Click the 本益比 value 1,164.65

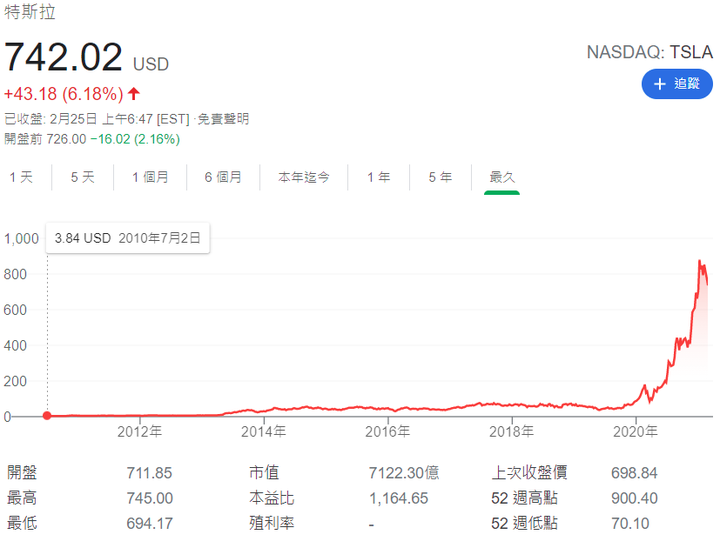[x=399, y=498]
